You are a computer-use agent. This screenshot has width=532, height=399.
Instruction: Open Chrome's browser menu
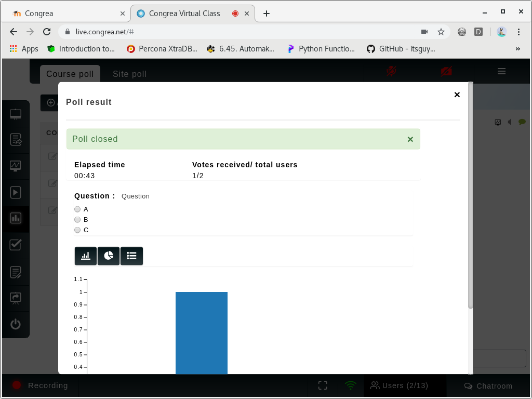pos(518,32)
